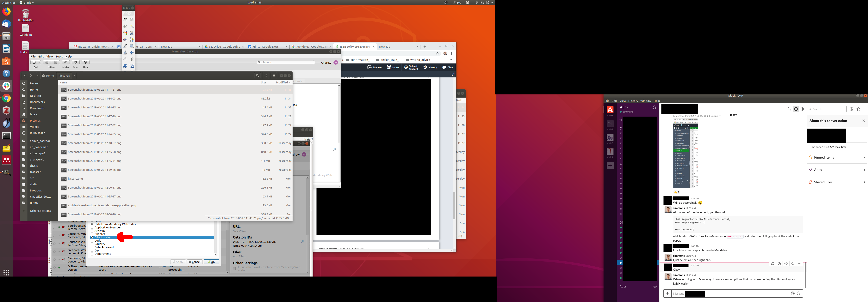
Task: Open Mendeley Tools menu
Action: click(59, 57)
